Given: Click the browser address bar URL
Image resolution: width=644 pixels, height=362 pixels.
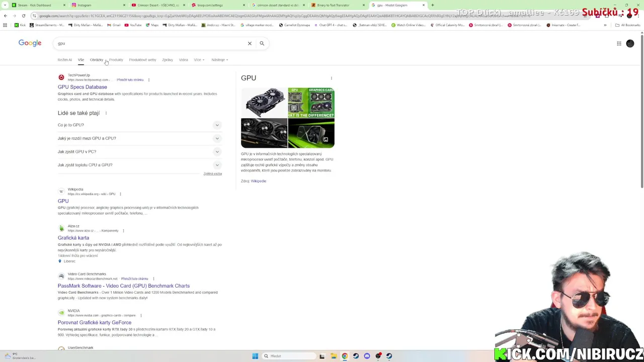Looking at the screenshot, I should point(282,16).
